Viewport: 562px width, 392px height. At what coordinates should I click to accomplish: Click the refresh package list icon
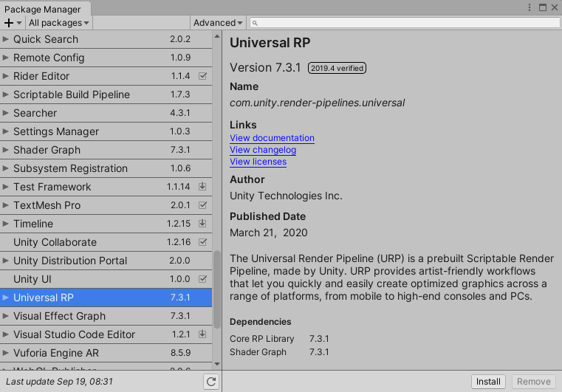(211, 382)
